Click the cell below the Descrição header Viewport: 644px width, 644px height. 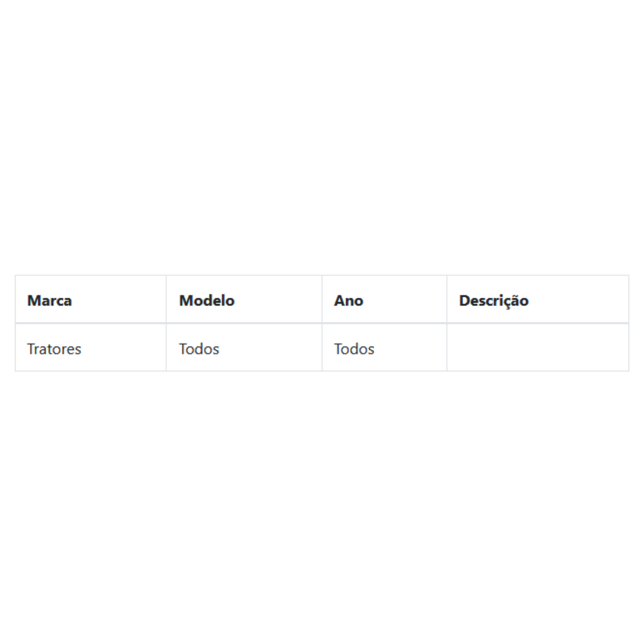[x=538, y=347]
